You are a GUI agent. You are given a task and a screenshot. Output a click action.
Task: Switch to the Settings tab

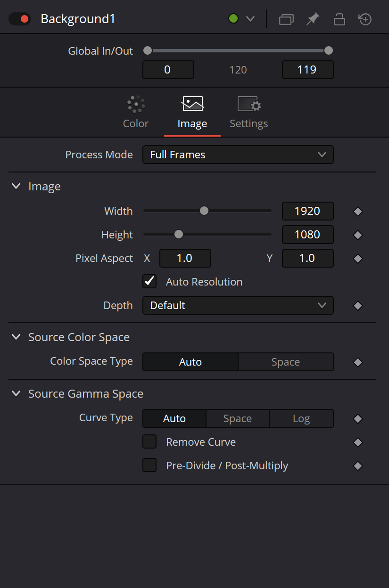tap(249, 112)
